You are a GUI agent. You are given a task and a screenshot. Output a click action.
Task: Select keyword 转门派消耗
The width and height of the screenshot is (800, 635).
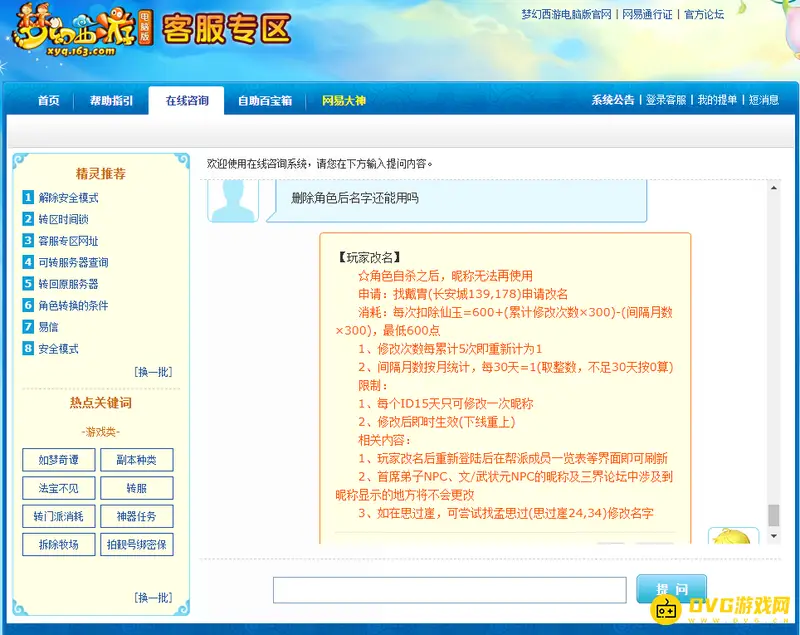[x=59, y=516]
